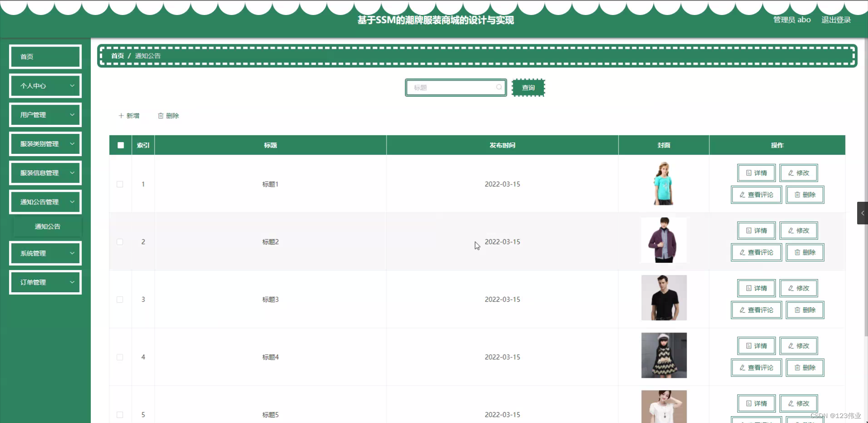Image resolution: width=868 pixels, height=423 pixels.
Task: Check the row checkbox for 标题1
Action: (x=119, y=184)
